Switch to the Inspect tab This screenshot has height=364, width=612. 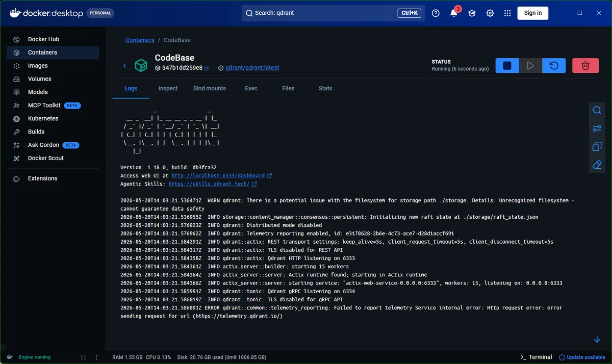coord(168,88)
